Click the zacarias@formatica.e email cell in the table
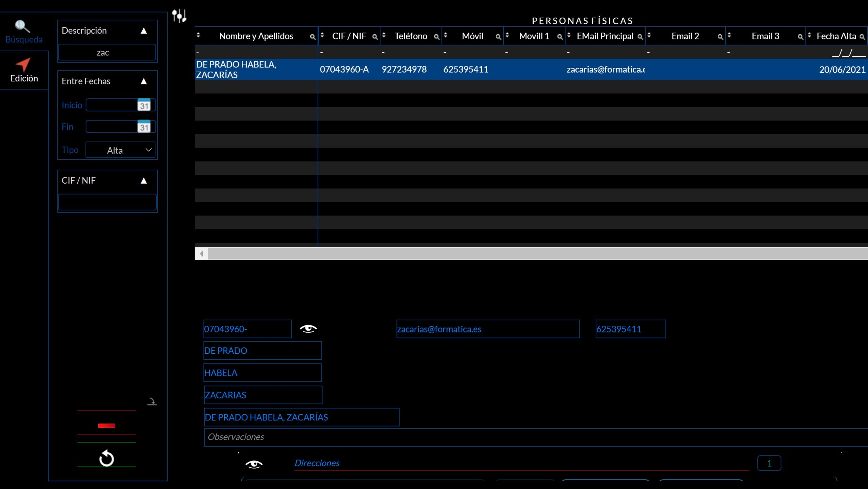 pyautogui.click(x=606, y=70)
